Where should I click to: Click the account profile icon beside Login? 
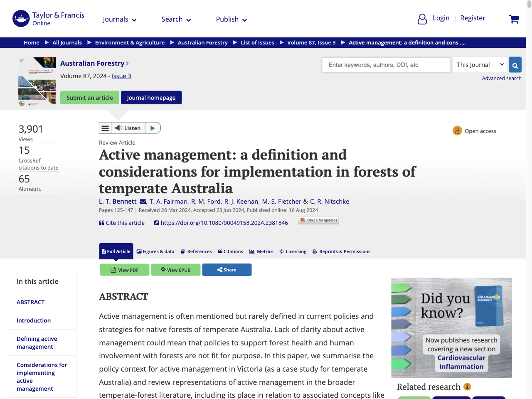tap(422, 19)
